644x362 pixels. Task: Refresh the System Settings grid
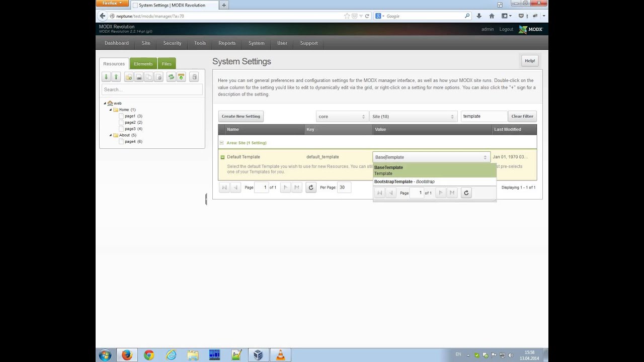tap(311, 188)
